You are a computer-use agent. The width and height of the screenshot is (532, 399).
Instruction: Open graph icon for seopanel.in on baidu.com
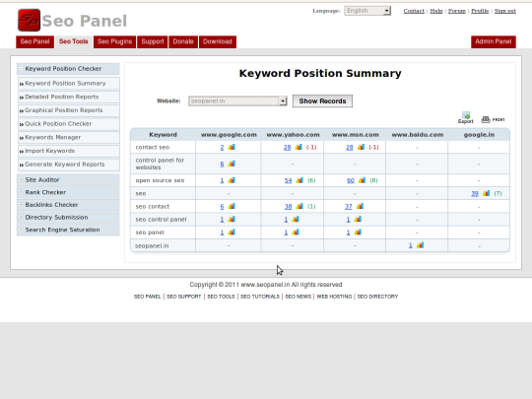[x=420, y=245]
